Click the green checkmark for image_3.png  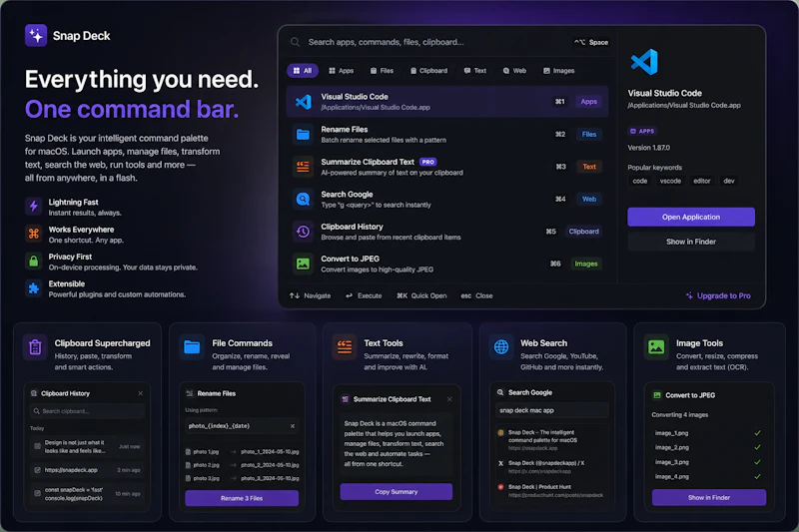coord(757,462)
